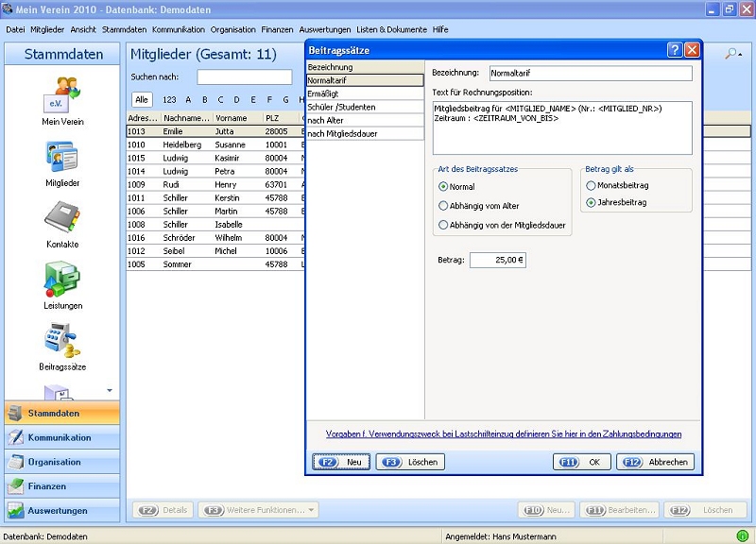Choose Abhängig vom Alter option
Screen dimensions: 756x544
click(443, 206)
